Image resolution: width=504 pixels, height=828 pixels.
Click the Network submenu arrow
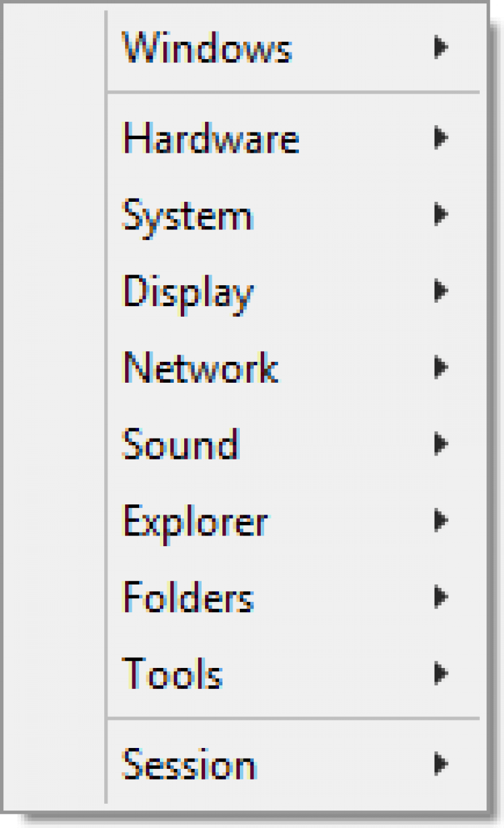pyautogui.click(x=441, y=367)
